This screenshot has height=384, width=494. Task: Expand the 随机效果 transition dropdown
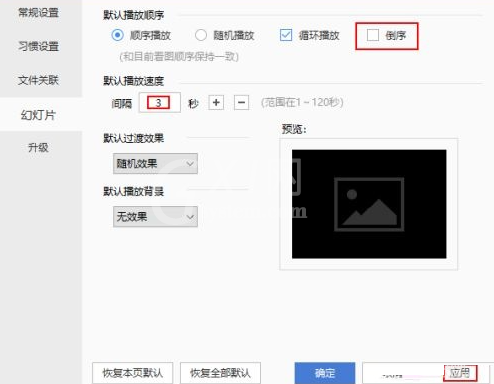click(x=155, y=164)
